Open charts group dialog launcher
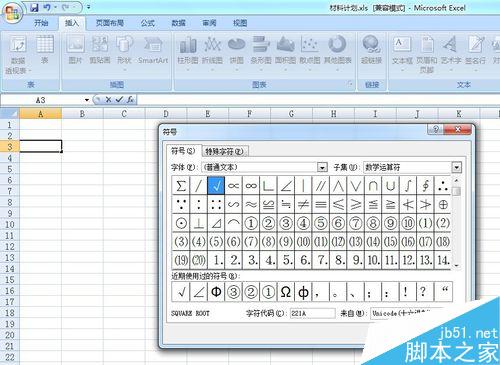 click(x=350, y=84)
